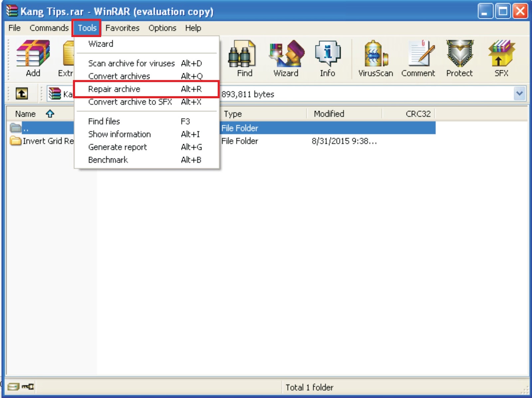Close the WinRAR window
This screenshot has height=398, width=532.
pos(520,11)
